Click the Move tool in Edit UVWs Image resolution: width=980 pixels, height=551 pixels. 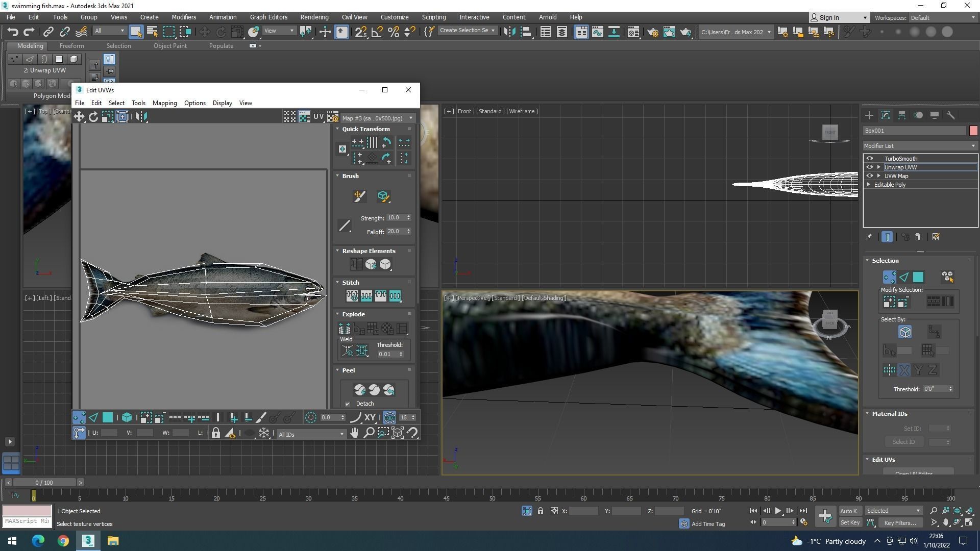click(79, 117)
